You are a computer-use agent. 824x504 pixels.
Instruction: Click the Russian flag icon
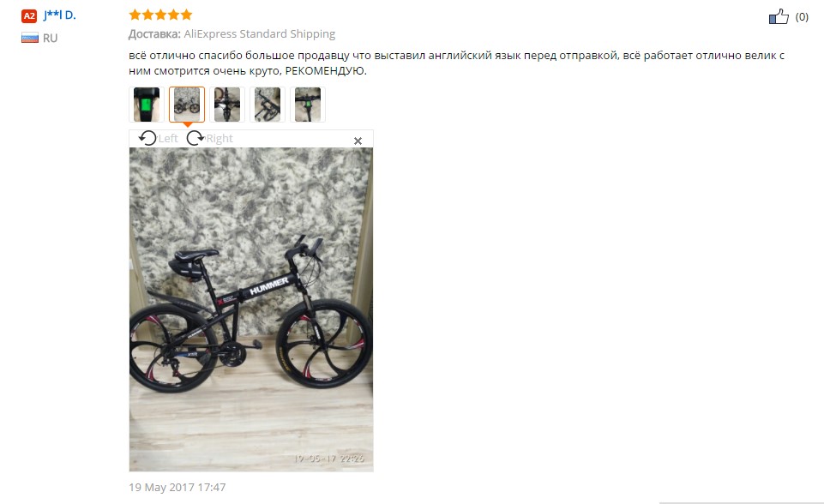30,38
